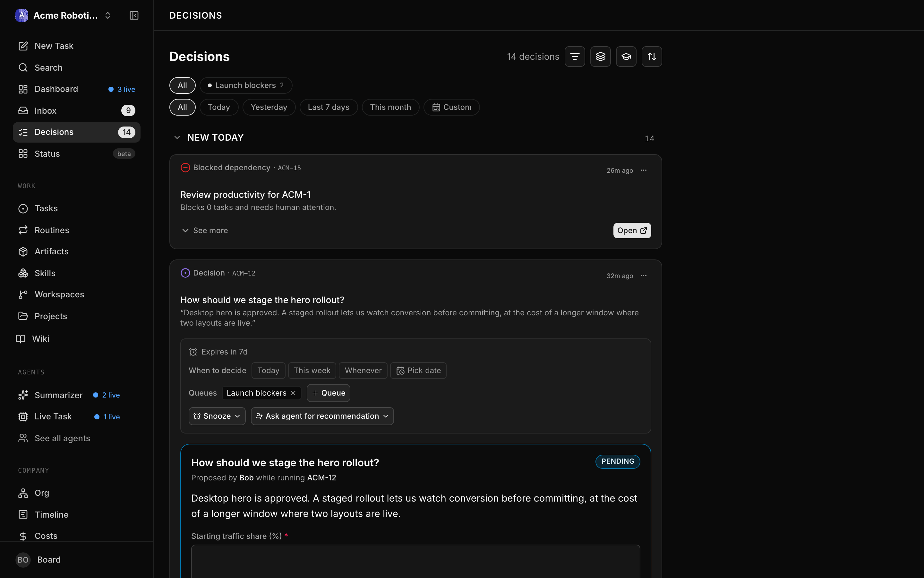The width and height of the screenshot is (924, 578).
Task: Open Search in the sidebar
Action: point(76,68)
